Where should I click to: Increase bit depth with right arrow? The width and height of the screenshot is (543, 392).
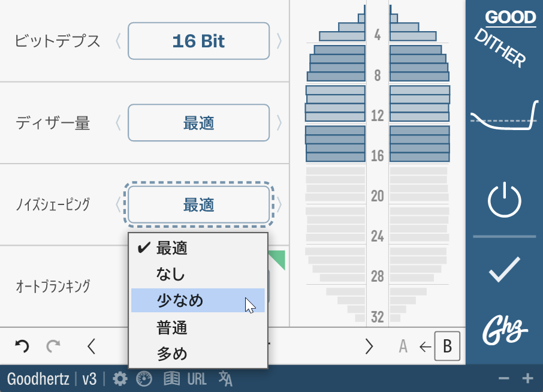pyautogui.click(x=279, y=41)
